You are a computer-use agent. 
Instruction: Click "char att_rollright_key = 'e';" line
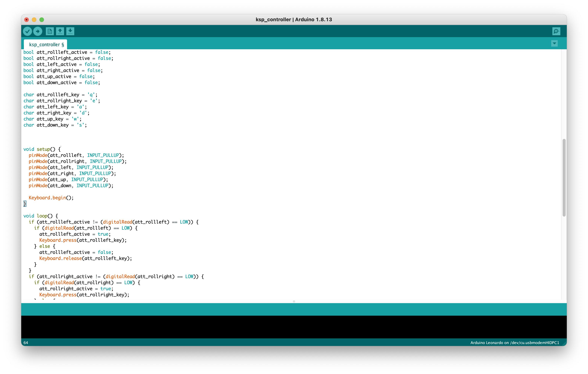point(62,101)
